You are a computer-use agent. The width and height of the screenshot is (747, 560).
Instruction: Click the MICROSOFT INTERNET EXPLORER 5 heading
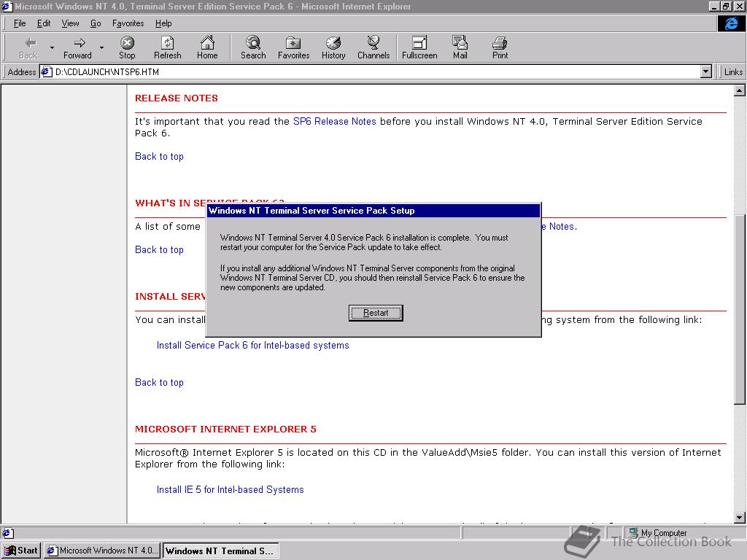(x=225, y=429)
